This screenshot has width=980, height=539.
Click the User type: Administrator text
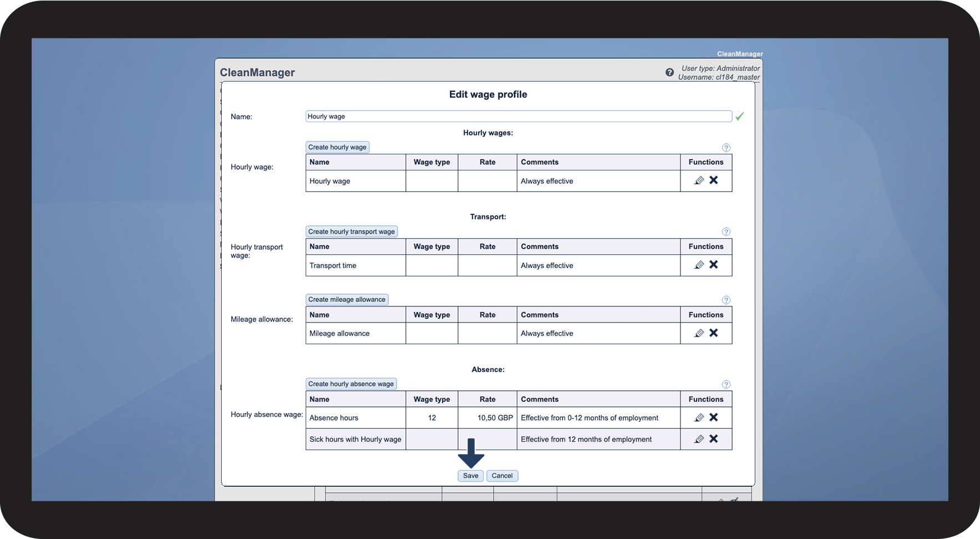[720, 68]
